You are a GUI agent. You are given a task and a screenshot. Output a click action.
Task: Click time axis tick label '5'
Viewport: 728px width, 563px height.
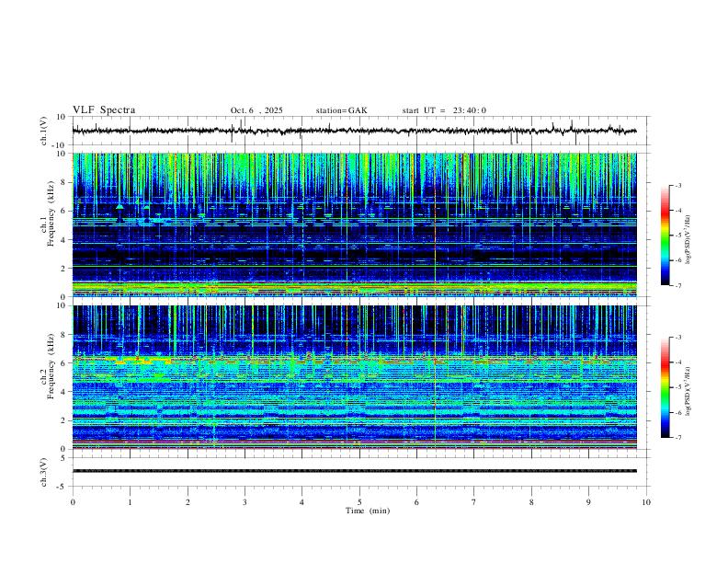tap(359, 502)
